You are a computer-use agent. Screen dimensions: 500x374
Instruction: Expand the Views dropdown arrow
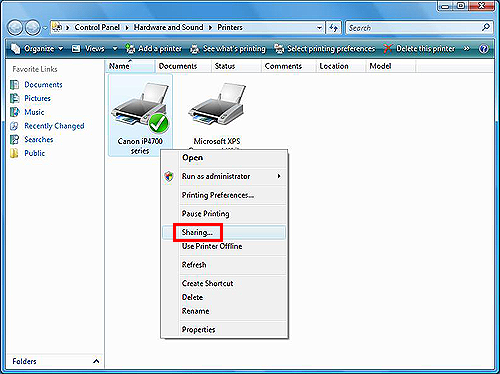[x=115, y=49]
